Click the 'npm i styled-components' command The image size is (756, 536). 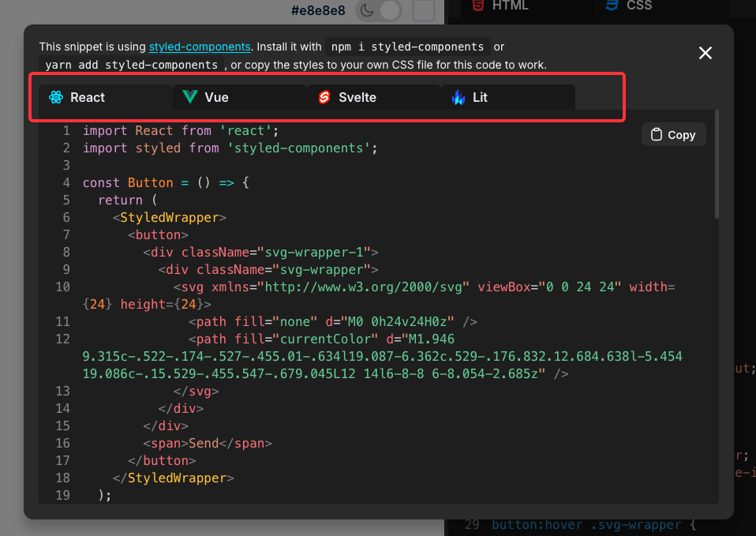click(x=407, y=47)
